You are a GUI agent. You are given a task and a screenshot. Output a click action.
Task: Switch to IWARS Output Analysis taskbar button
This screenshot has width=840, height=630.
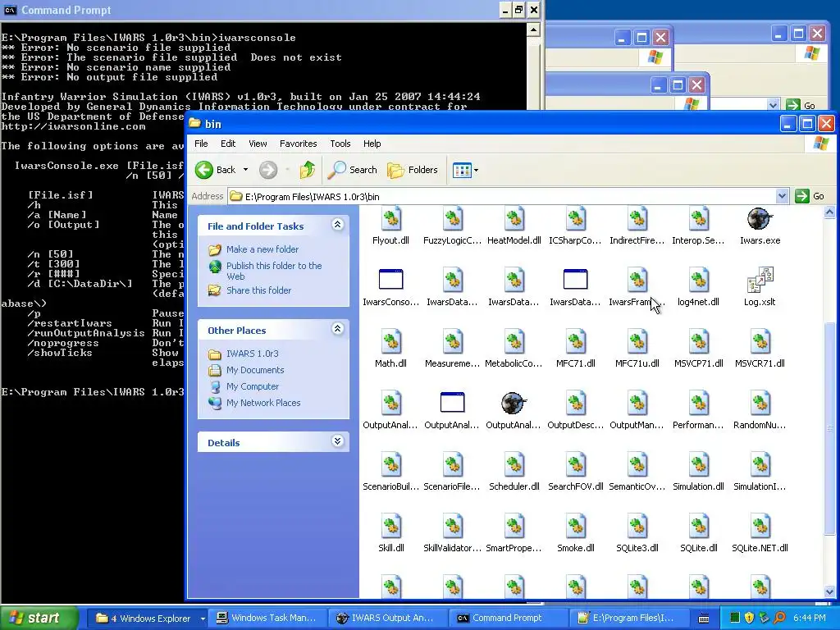tap(387, 619)
